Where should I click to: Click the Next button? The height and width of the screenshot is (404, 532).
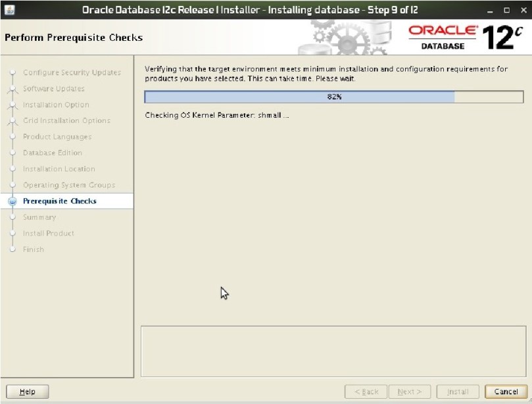pos(410,391)
